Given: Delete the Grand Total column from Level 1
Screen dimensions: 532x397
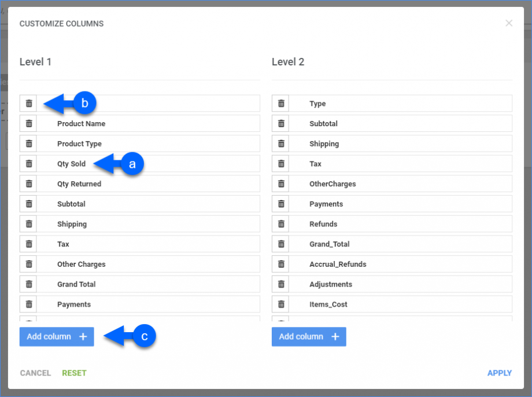Looking at the screenshot, I should [x=28, y=284].
